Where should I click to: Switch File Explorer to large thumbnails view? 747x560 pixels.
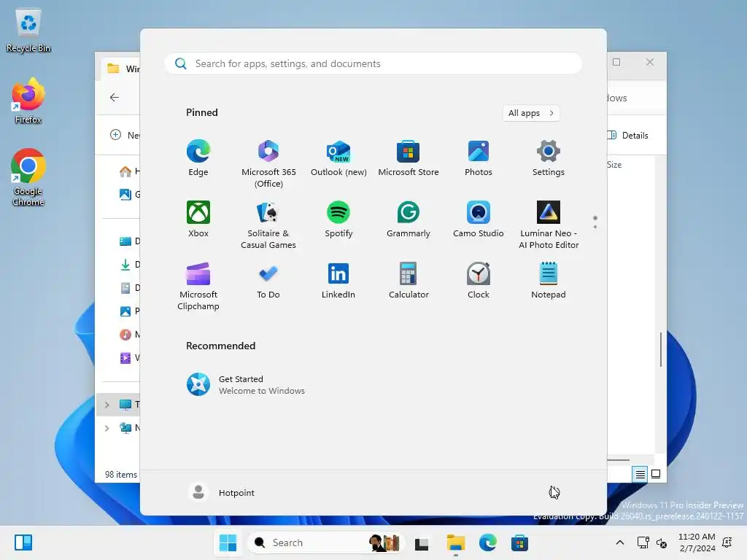click(x=656, y=474)
